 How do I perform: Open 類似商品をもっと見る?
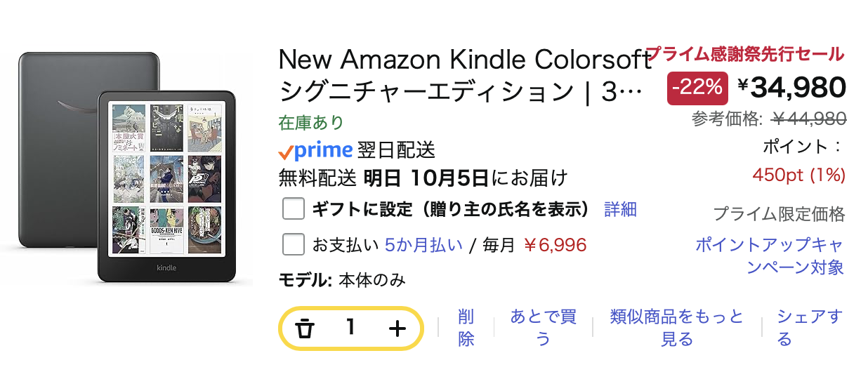[677, 328]
